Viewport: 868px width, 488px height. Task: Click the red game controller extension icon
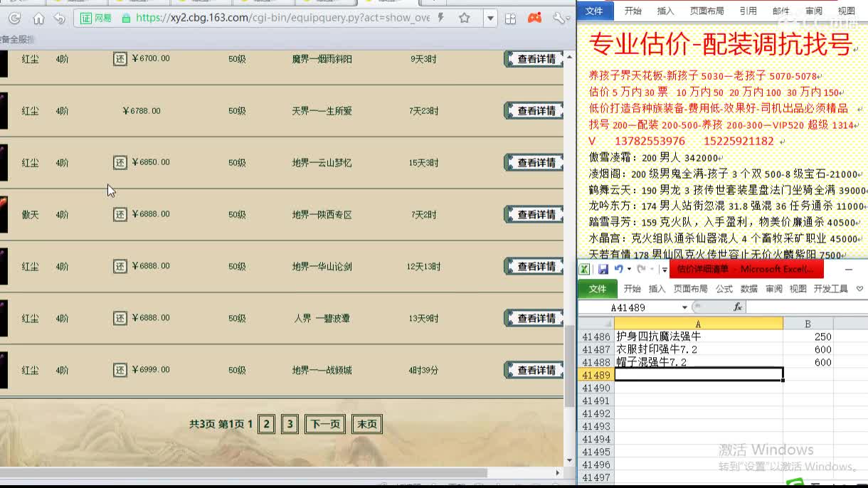(x=535, y=18)
